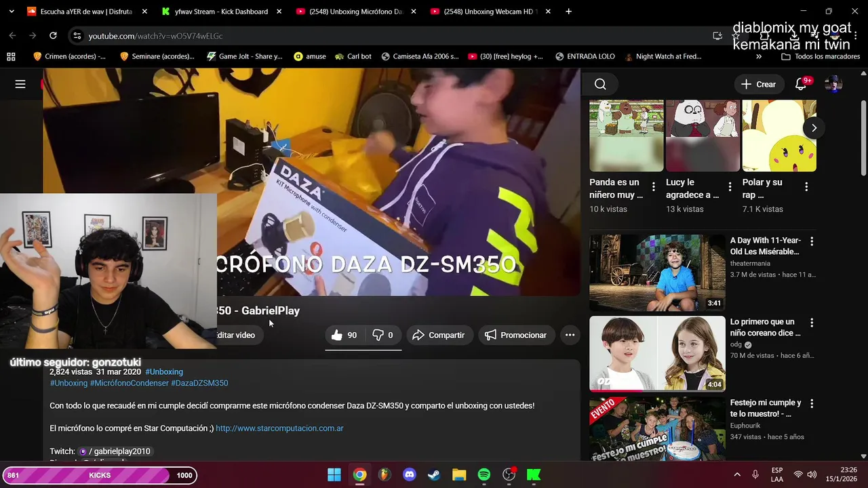Reload the current page
This screenshot has width=868, height=488.
pyautogui.click(x=53, y=35)
